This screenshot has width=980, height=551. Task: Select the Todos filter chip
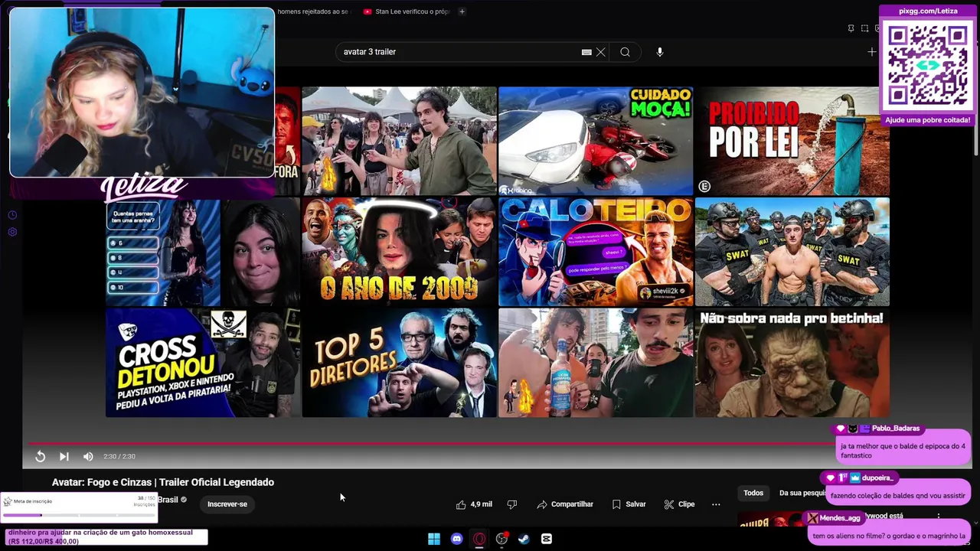(753, 493)
